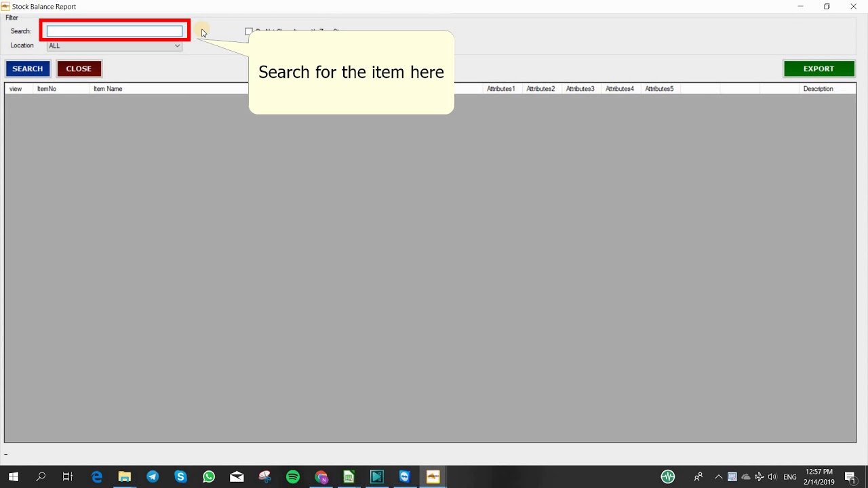Open the Action Center notifications icon
Screen dimensions: 868x488
click(x=850, y=477)
